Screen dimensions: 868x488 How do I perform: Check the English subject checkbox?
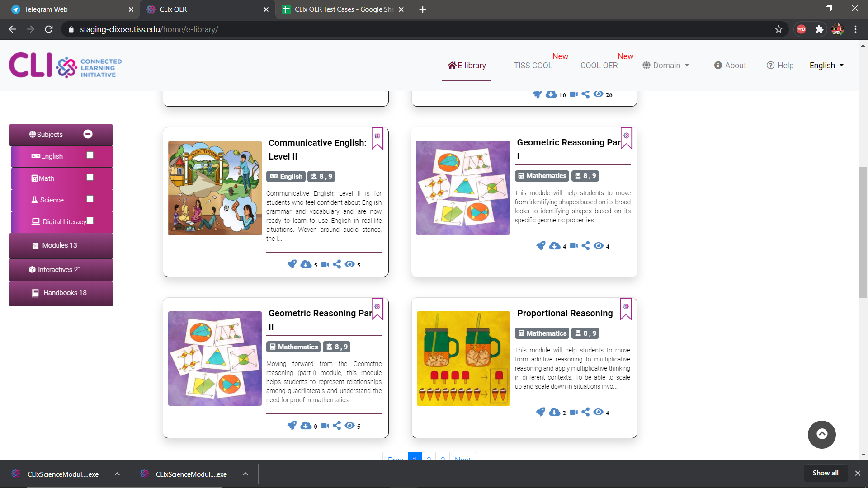coord(90,155)
